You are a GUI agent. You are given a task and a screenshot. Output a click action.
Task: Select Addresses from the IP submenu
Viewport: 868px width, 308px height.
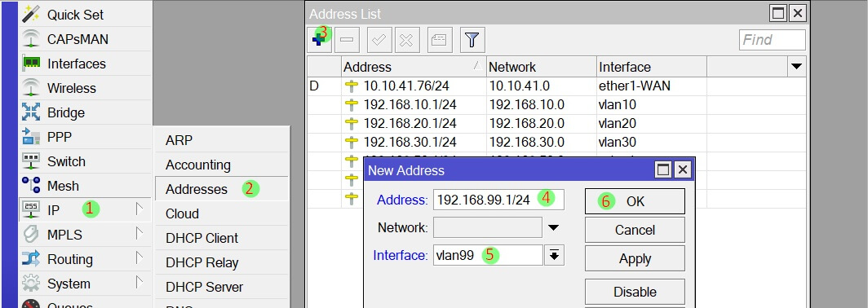(x=221, y=189)
